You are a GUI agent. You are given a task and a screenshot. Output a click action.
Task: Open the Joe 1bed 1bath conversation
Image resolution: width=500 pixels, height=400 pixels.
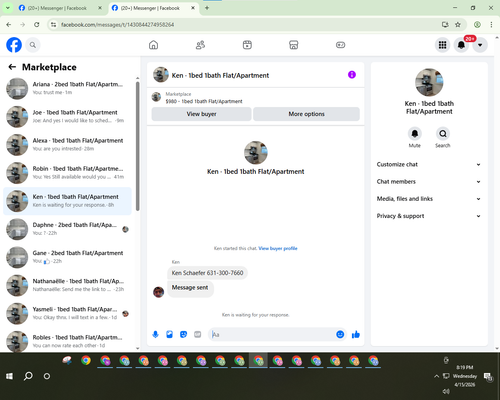[x=67, y=116]
